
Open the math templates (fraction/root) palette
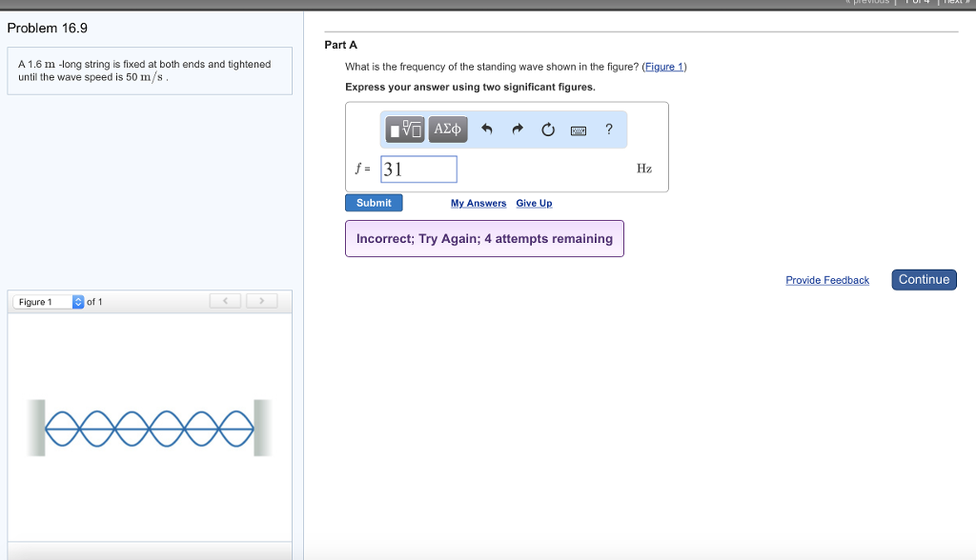click(x=406, y=129)
